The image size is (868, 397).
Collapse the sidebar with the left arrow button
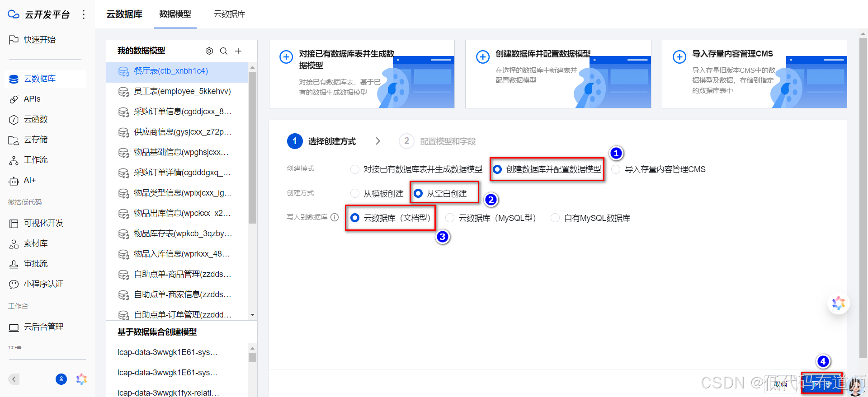tap(14, 379)
